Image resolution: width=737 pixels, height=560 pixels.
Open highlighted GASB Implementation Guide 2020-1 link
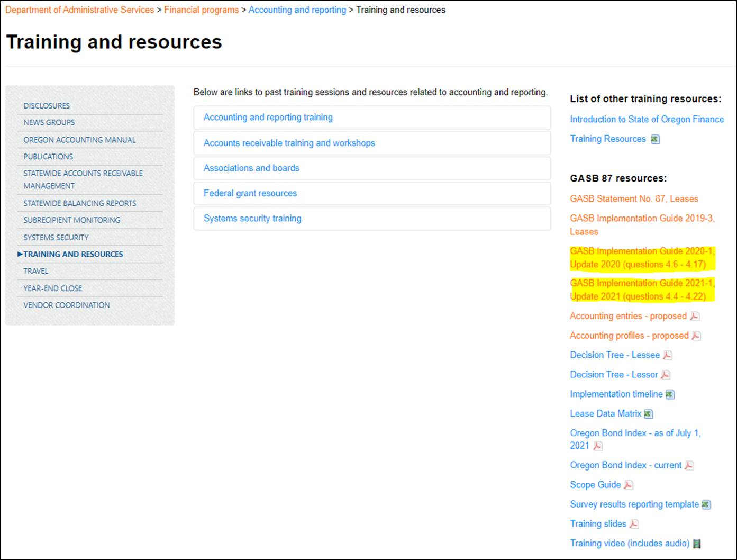tap(642, 258)
